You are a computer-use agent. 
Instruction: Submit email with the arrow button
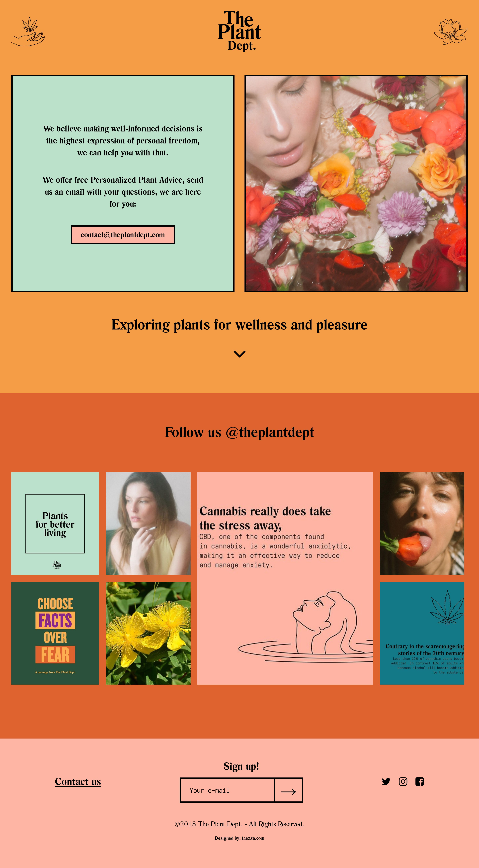(x=288, y=790)
